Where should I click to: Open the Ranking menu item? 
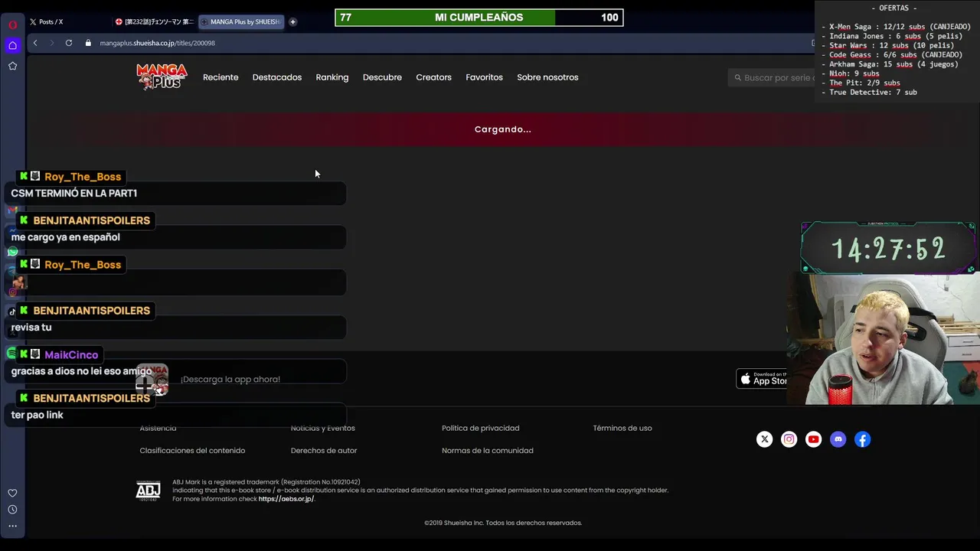pyautogui.click(x=332, y=77)
